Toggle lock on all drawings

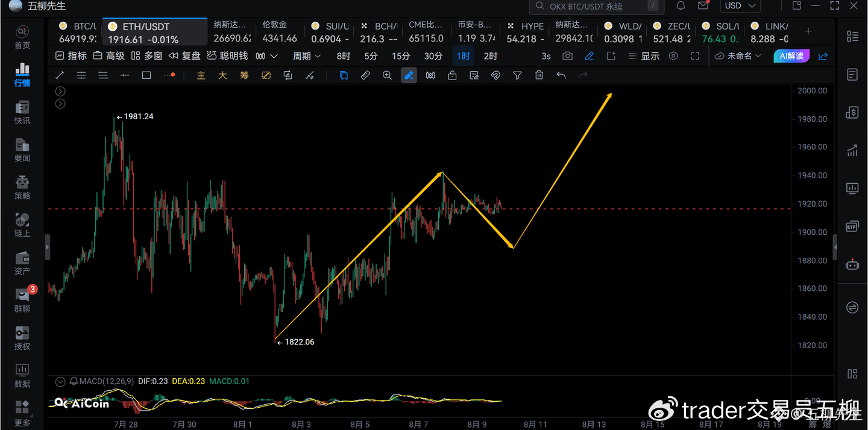tap(452, 75)
